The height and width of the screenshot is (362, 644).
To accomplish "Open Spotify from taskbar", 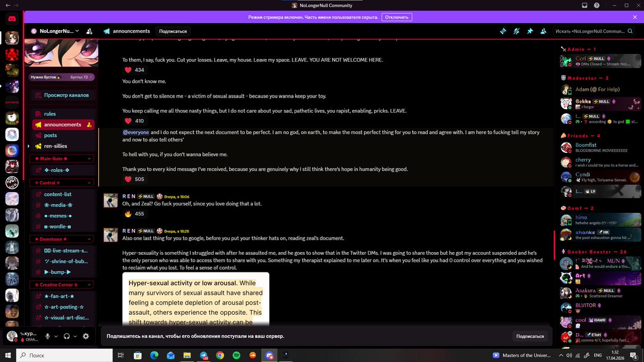I will point(236,355).
